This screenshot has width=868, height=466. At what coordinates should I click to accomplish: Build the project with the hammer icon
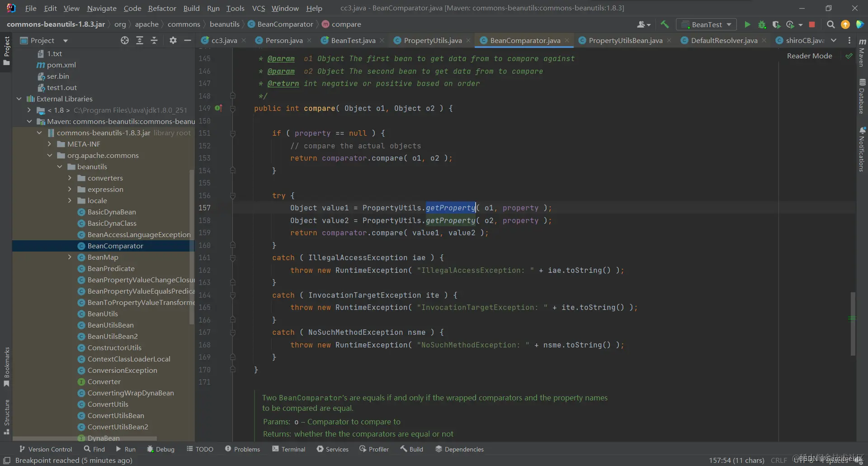[665, 24]
